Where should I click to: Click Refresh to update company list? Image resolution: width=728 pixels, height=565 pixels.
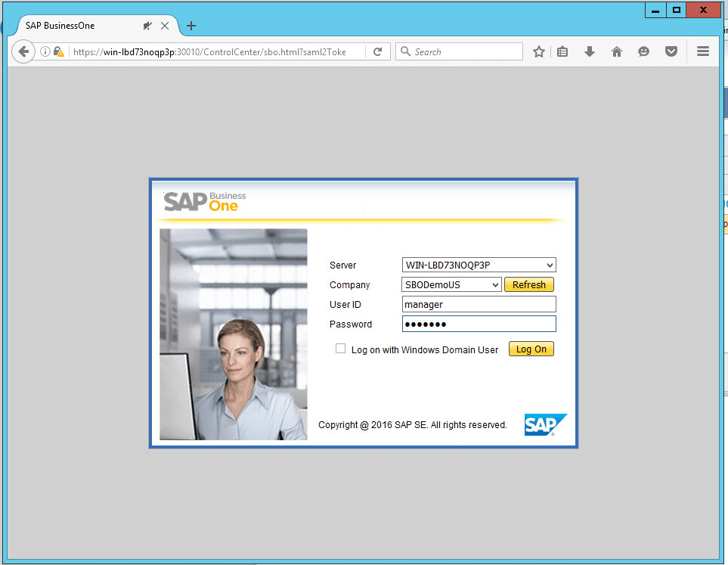click(528, 284)
